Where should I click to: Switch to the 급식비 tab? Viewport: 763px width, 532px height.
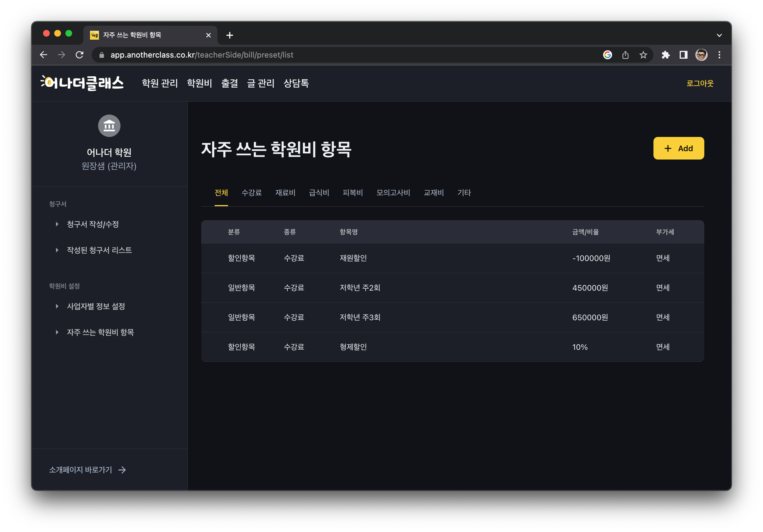(319, 193)
